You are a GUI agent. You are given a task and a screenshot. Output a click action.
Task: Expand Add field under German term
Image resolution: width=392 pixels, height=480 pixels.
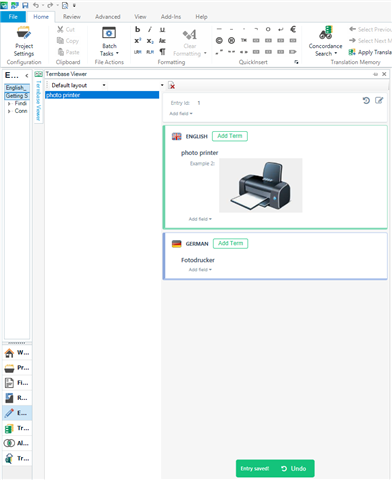200,270
